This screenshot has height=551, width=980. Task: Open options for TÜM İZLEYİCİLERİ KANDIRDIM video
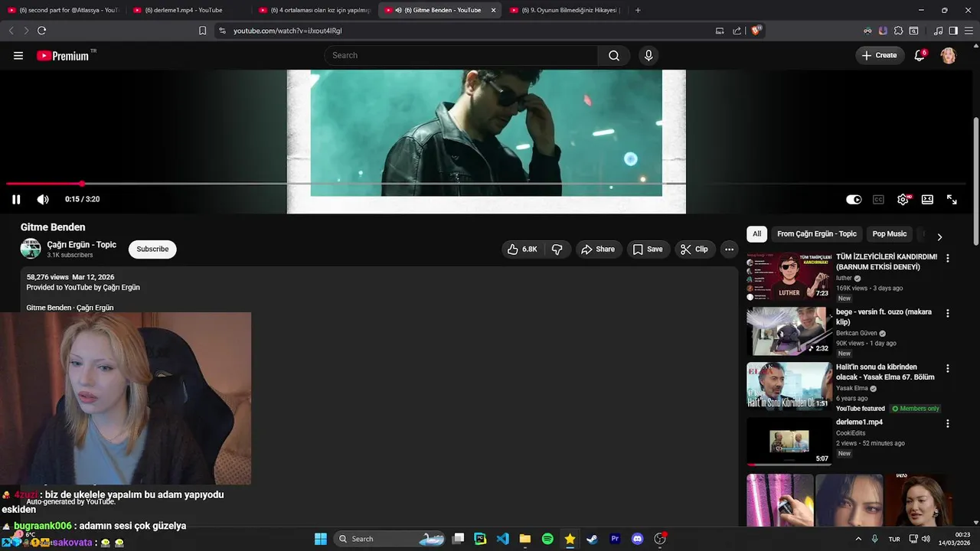pyautogui.click(x=948, y=259)
